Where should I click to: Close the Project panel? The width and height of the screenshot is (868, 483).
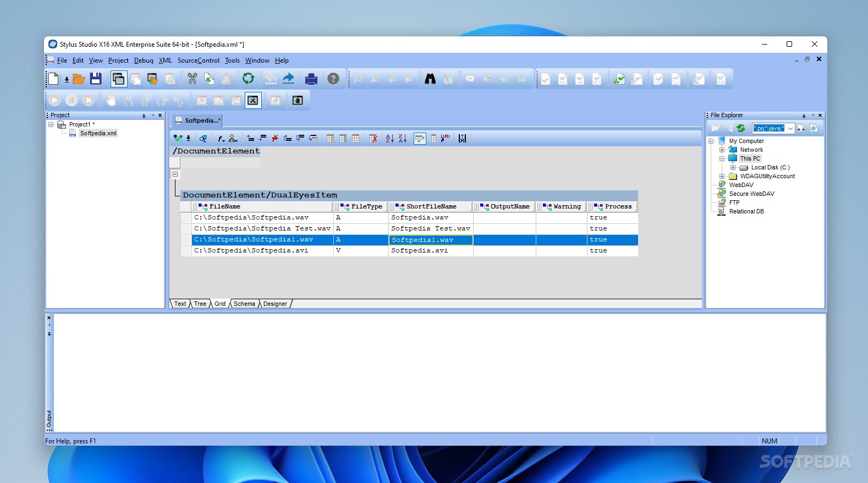[x=160, y=116]
